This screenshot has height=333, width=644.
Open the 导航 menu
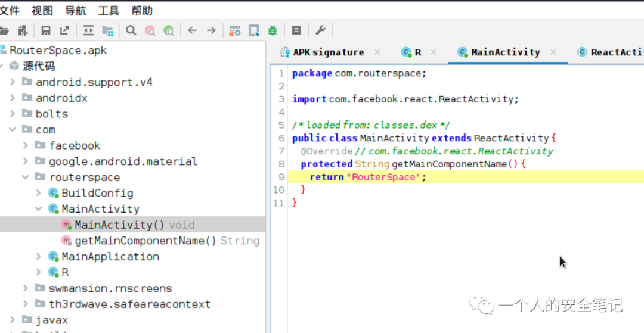coord(76,11)
